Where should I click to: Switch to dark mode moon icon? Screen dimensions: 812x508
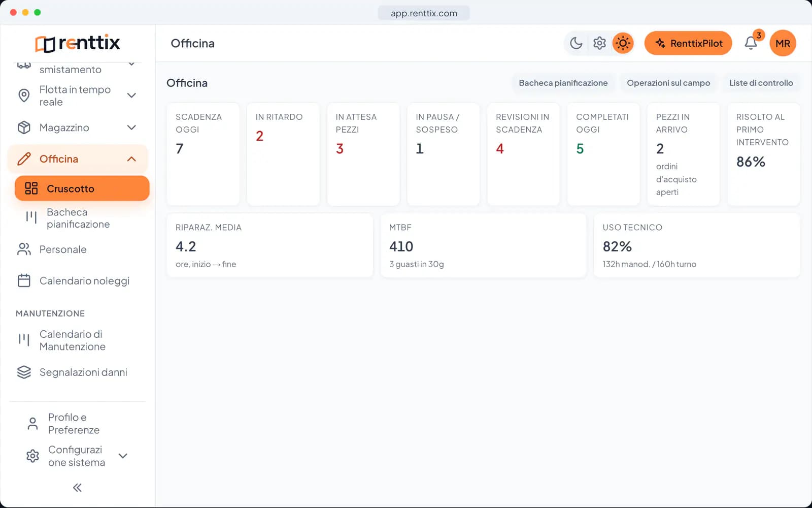pos(576,43)
